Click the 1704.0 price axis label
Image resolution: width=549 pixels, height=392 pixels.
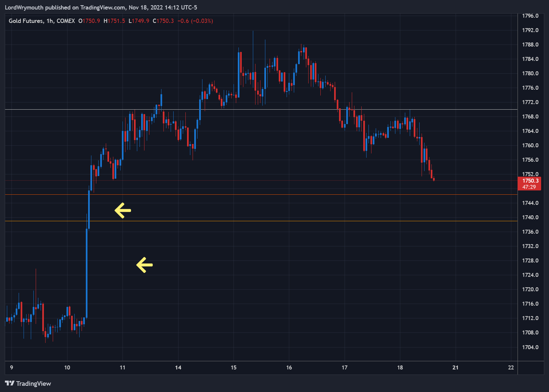530,347
